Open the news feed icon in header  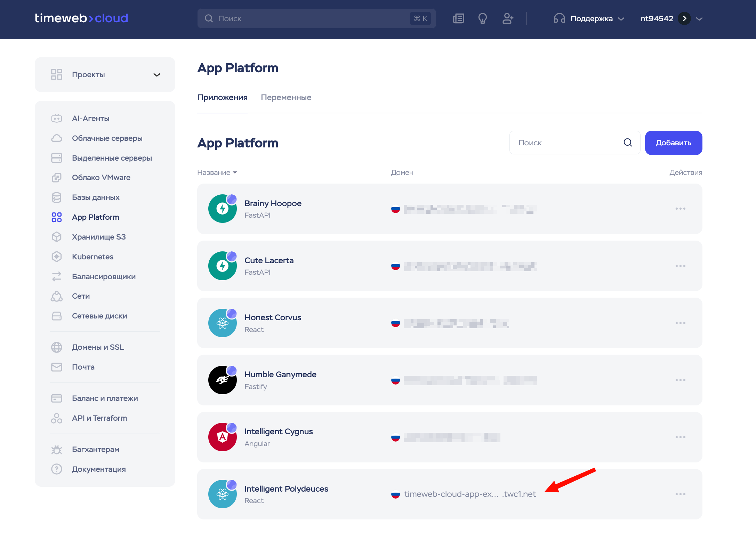coord(458,18)
